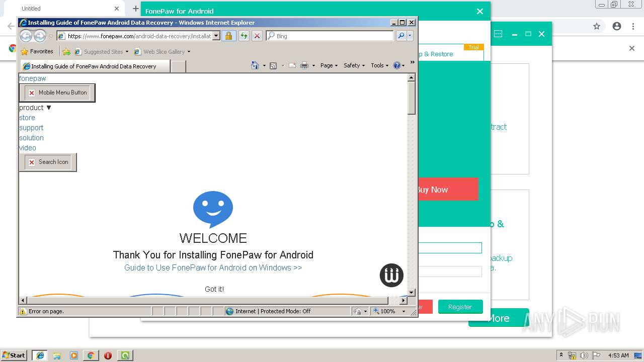Image resolution: width=644 pixels, height=362 pixels.
Task: Open the store link
Action: [x=27, y=118]
